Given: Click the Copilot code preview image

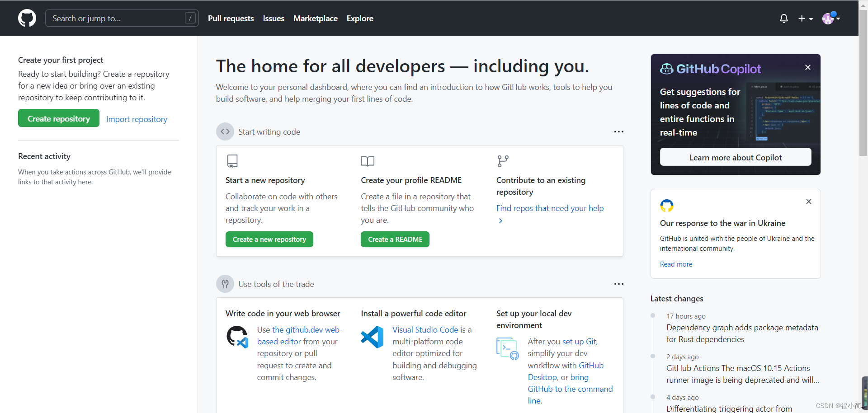Looking at the screenshot, I should 783,113.
